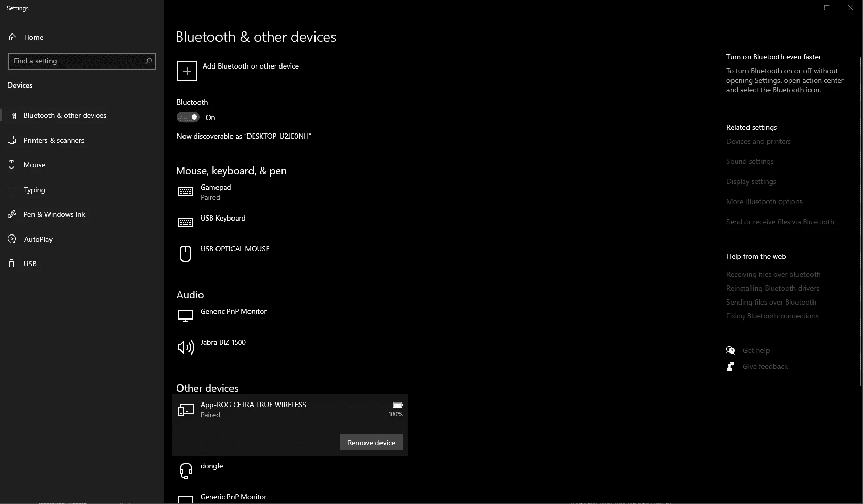Remove the App-ROG CETRA device

point(371,443)
